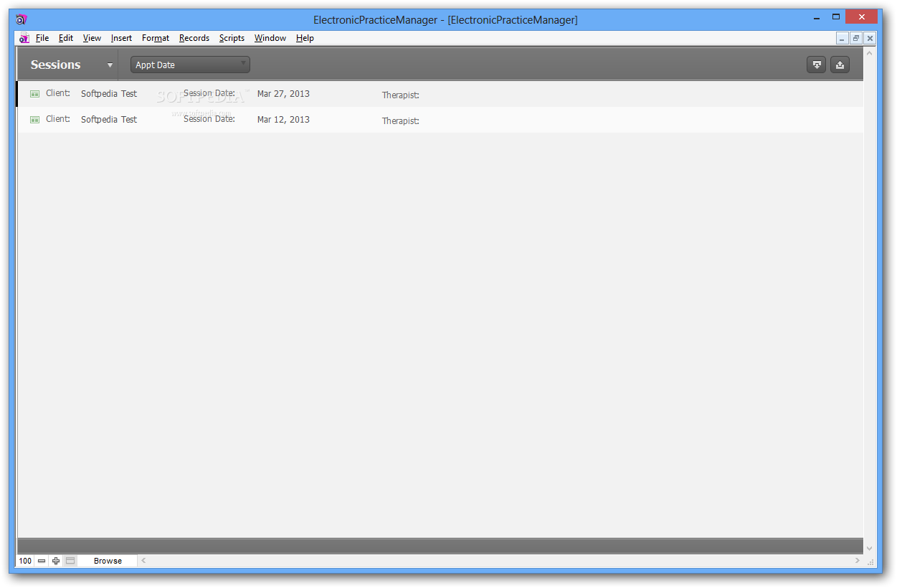Click the zoom out minus icon
This screenshot has height=588, width=897.
[x=42, y=561]
